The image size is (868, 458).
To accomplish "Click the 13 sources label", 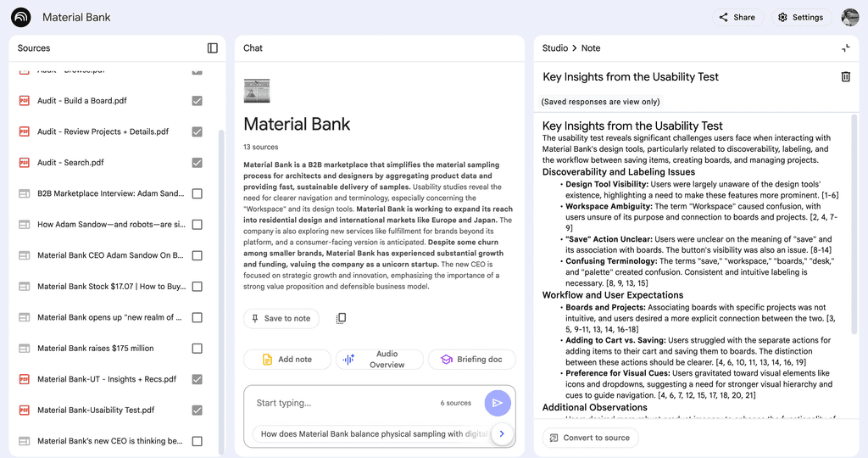I will point(261,148).
